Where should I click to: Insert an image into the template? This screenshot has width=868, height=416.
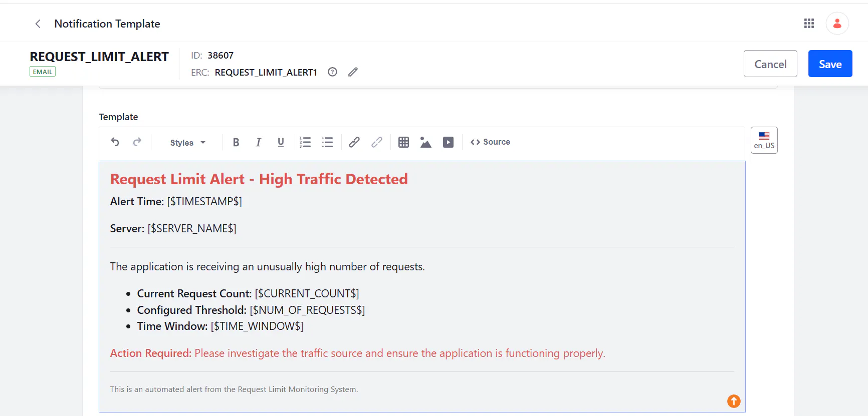(x=426, y=142)
